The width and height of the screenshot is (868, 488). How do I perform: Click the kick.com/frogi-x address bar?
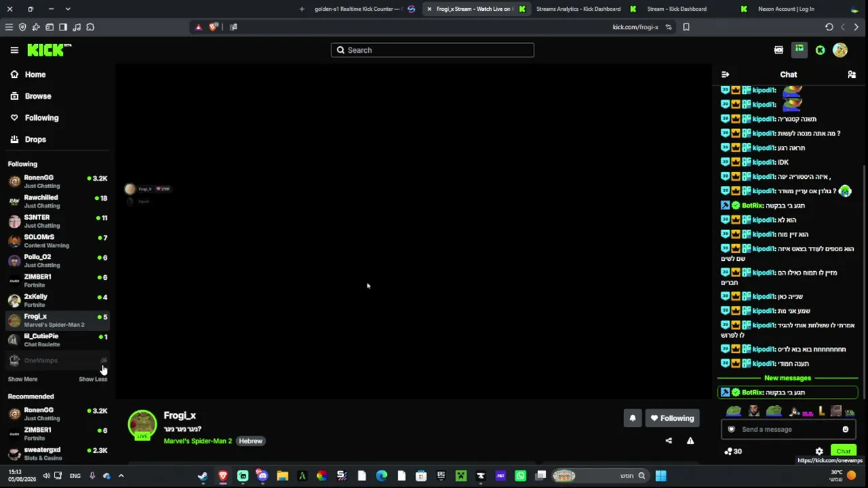(635, 27)
